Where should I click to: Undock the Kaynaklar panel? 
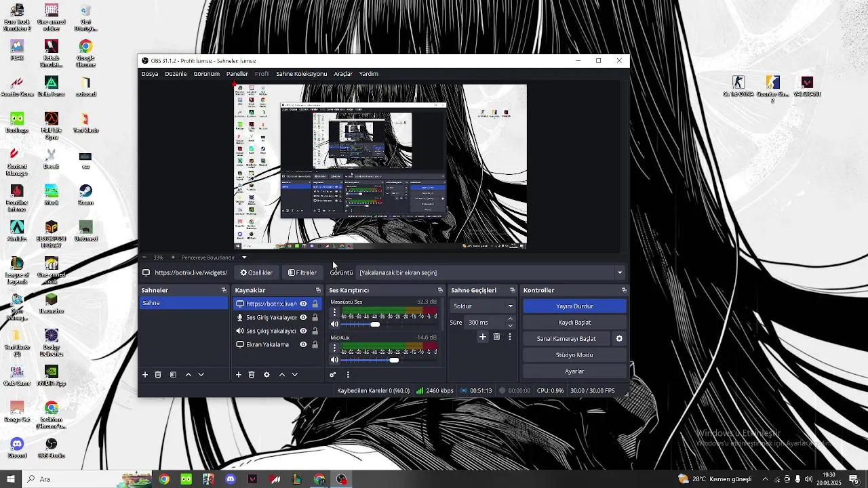pyautogui.click(x=318, y=290)
